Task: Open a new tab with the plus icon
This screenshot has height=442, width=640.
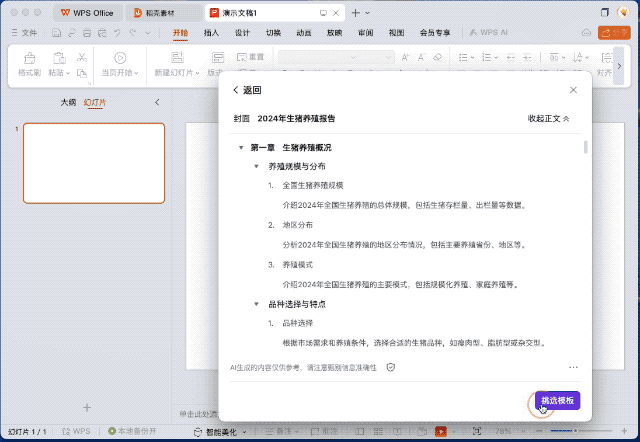Action: (356, 13)
